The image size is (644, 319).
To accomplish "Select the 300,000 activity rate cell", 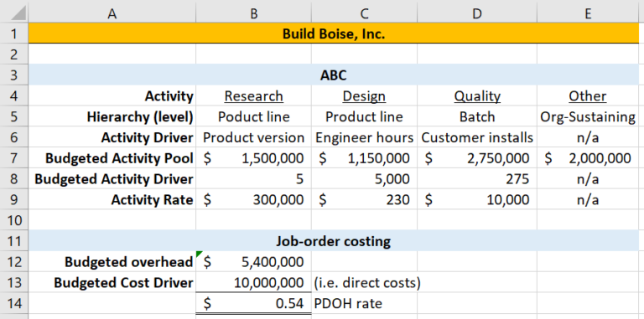I will pos(253,199).
